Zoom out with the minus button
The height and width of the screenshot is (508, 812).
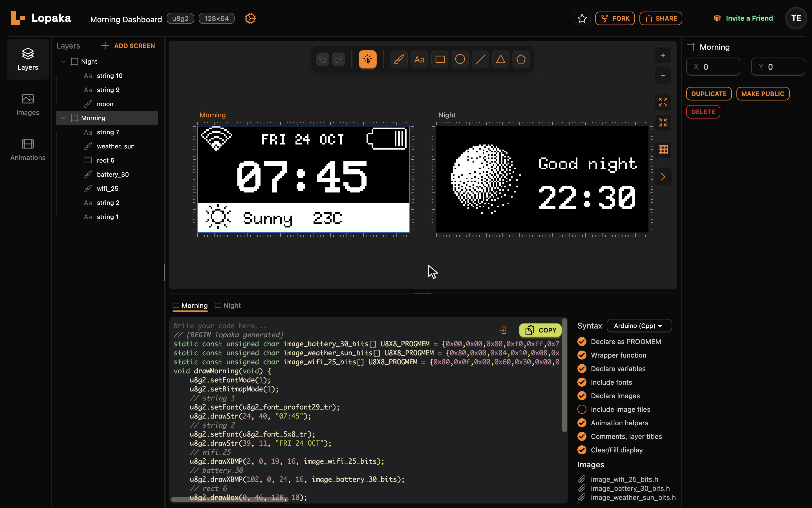pyautogui.click(x=663, y=76)
